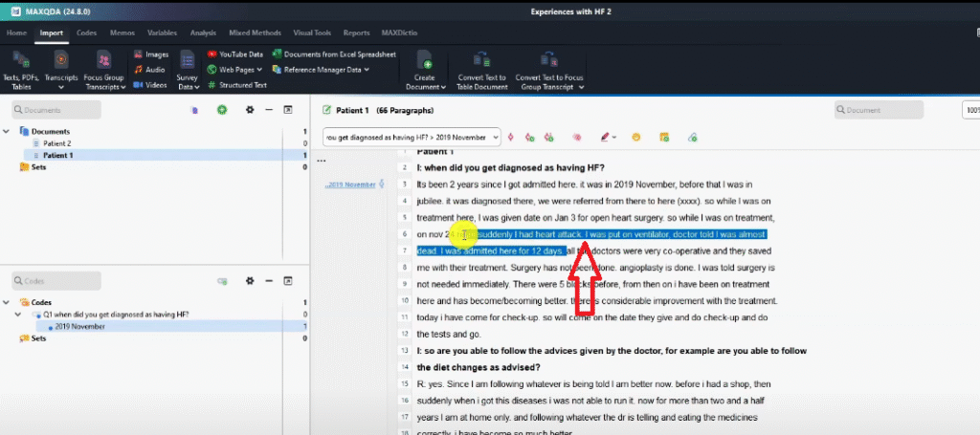Viewport: 980px width, 435px height.
Task: Open the Memos tab
Action: point(122,33)
